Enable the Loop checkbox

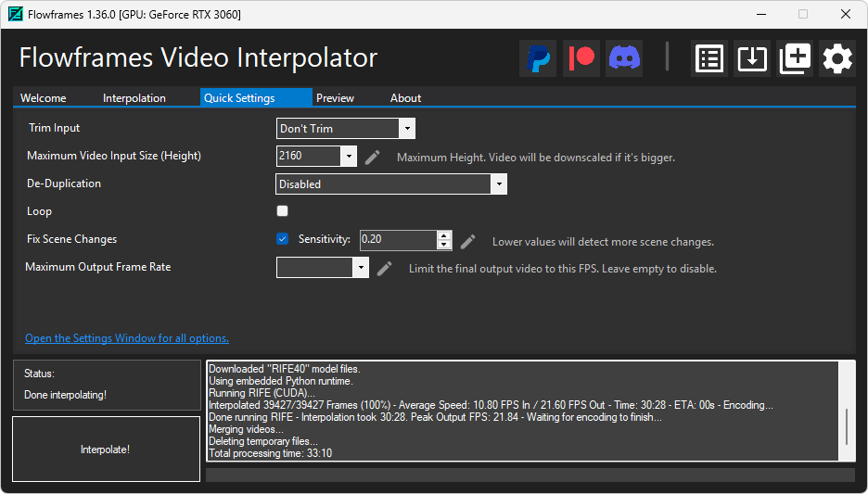click(x=282, y=210)
